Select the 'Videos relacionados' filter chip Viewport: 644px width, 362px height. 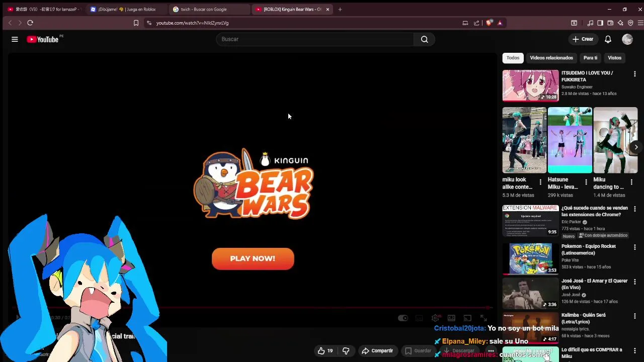551,58
